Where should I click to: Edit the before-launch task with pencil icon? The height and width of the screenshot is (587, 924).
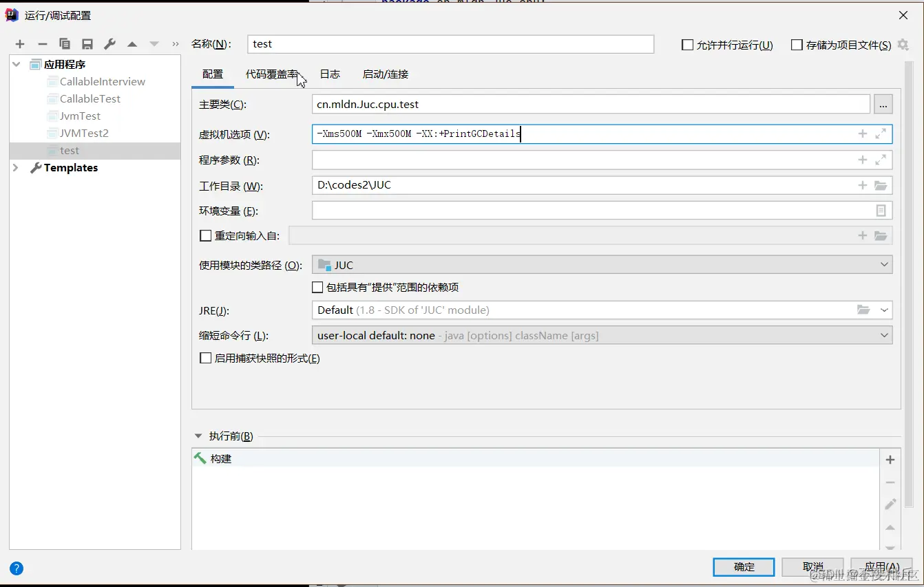[890, 504]
